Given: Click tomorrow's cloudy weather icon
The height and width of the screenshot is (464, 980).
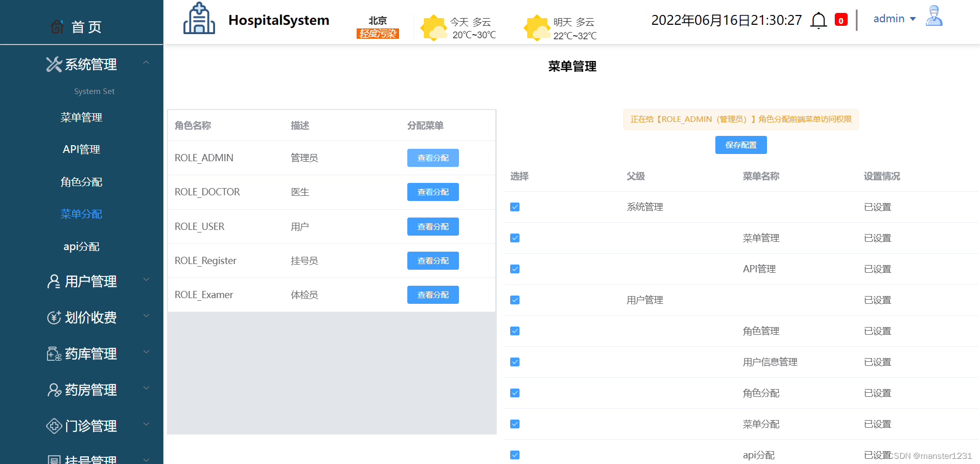Looking at the screenshot, I should [537, 27].
